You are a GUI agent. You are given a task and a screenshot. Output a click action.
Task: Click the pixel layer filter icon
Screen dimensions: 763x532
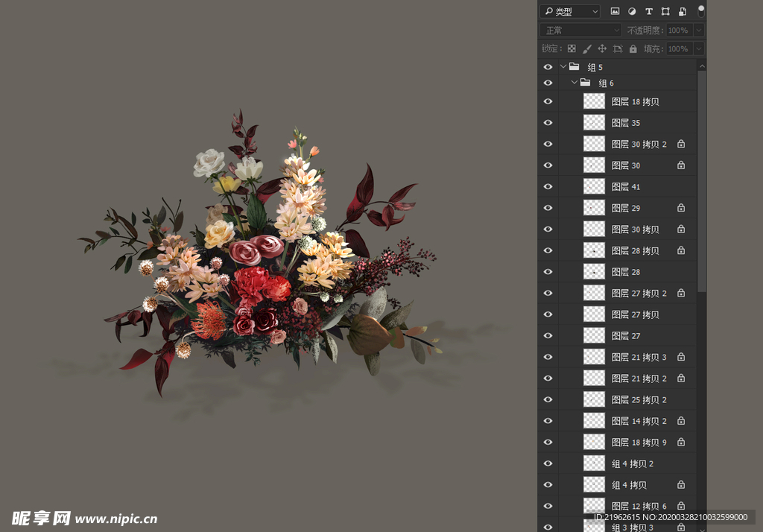[615, 11]
